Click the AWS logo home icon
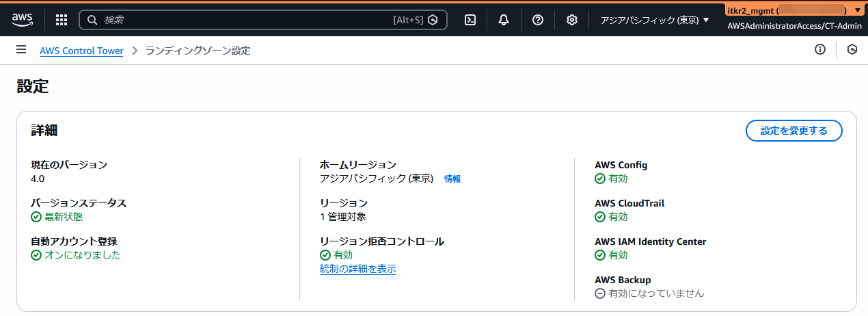Image resolution: width=868 pixels, height=316 pixels. coord(22,19)
